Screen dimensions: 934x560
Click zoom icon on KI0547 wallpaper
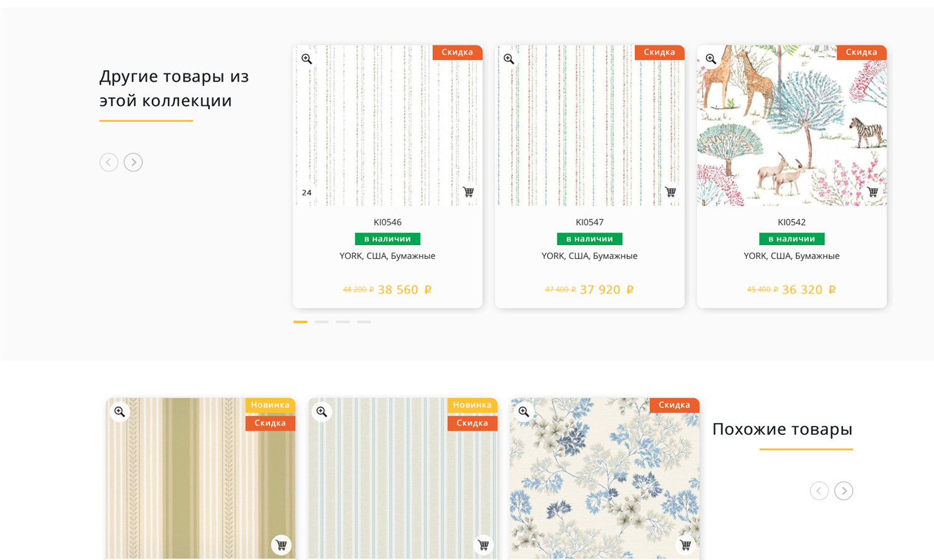pyautogui.click(x=509, y=59)
